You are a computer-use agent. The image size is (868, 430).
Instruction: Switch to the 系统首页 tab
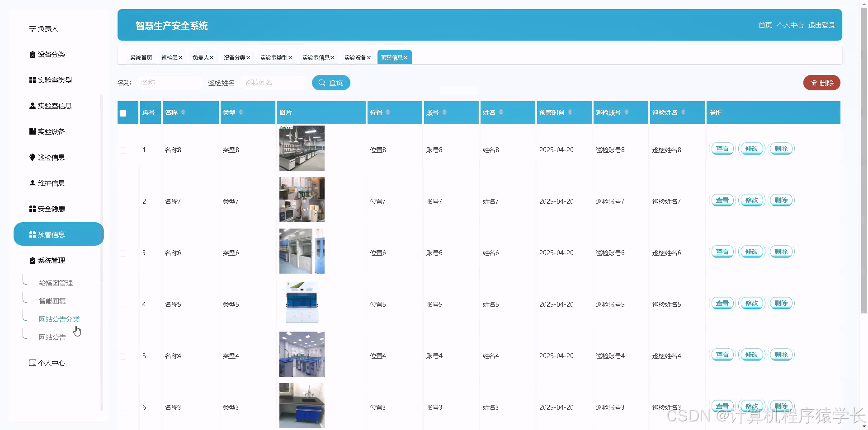point(141,58)
